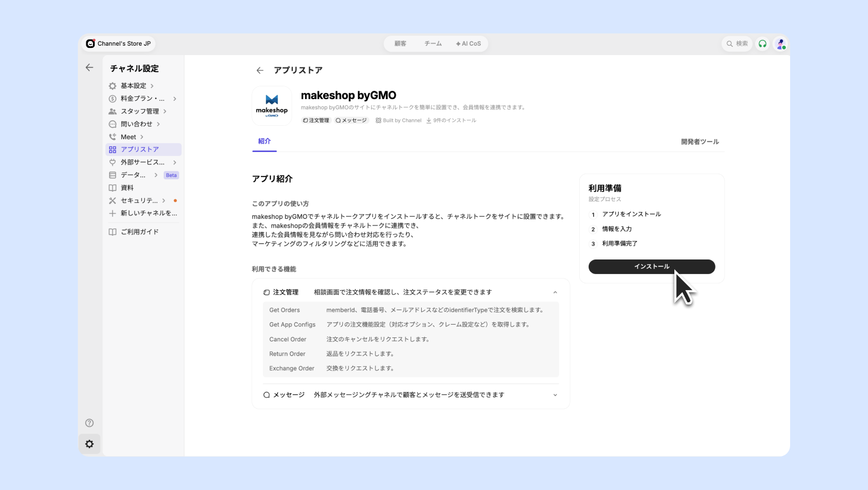The height and width of the screenshot is (490, 868).
Task: Expand 問い合わせ chevron
Action: (x=158, y=124)
